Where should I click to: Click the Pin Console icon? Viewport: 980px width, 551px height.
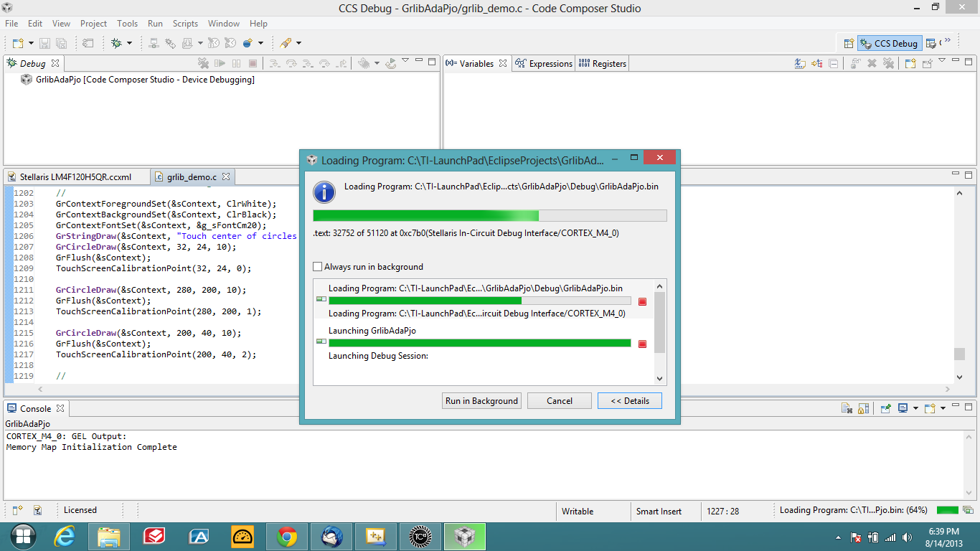point(886,408)
